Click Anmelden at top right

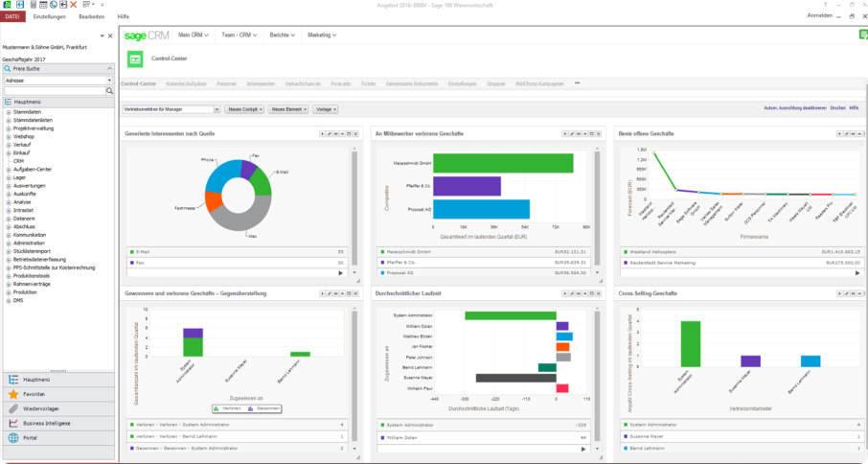(x=820, y=16)
